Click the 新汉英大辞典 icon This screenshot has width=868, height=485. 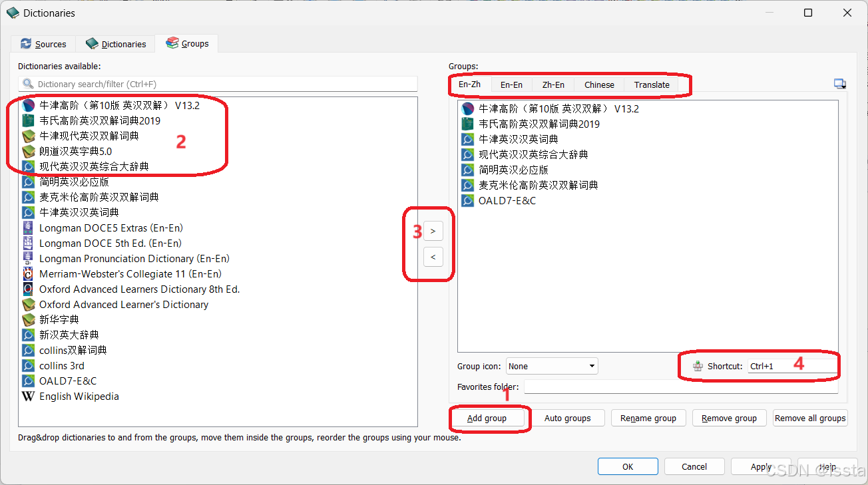coord(28,335)
